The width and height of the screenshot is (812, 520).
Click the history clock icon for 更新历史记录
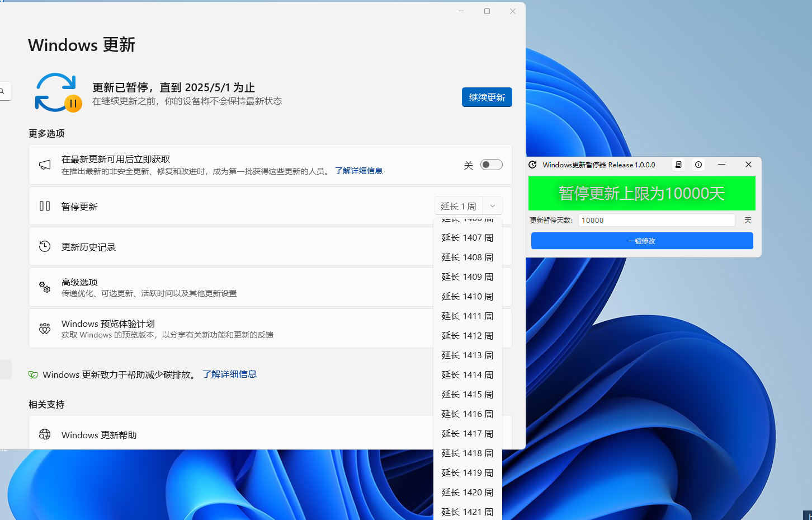click(45, 246)
